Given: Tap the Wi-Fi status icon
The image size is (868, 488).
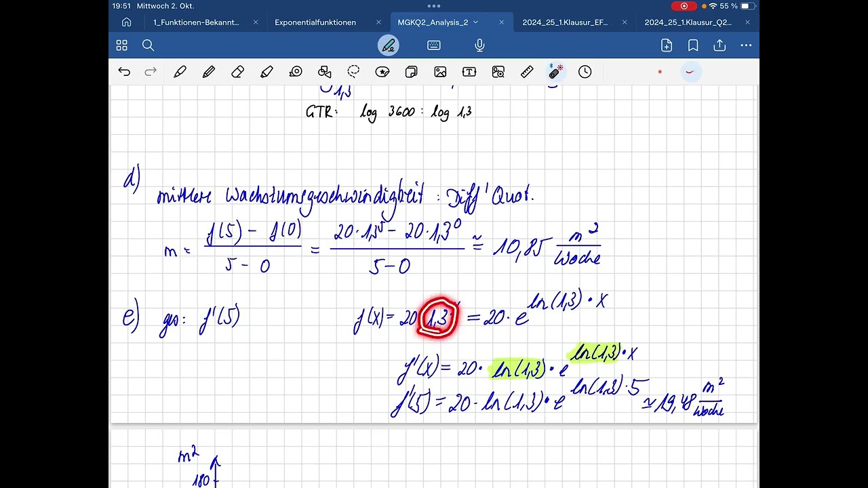Looking at the screenshot, I should point(713,6).
